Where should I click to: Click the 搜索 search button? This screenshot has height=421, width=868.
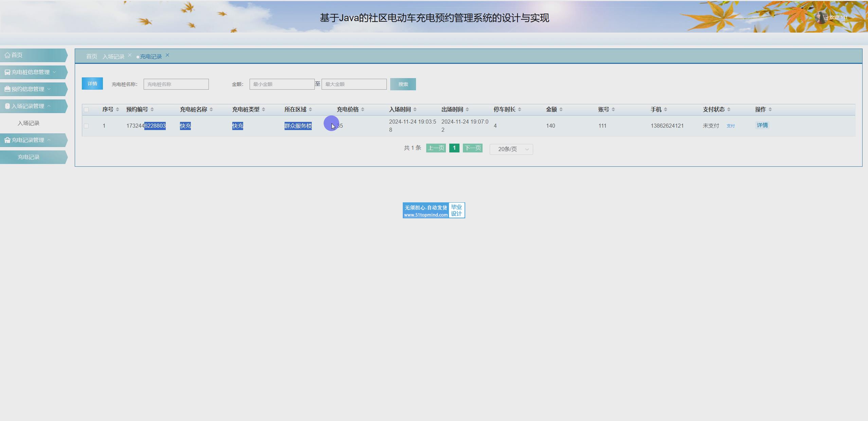403,84
